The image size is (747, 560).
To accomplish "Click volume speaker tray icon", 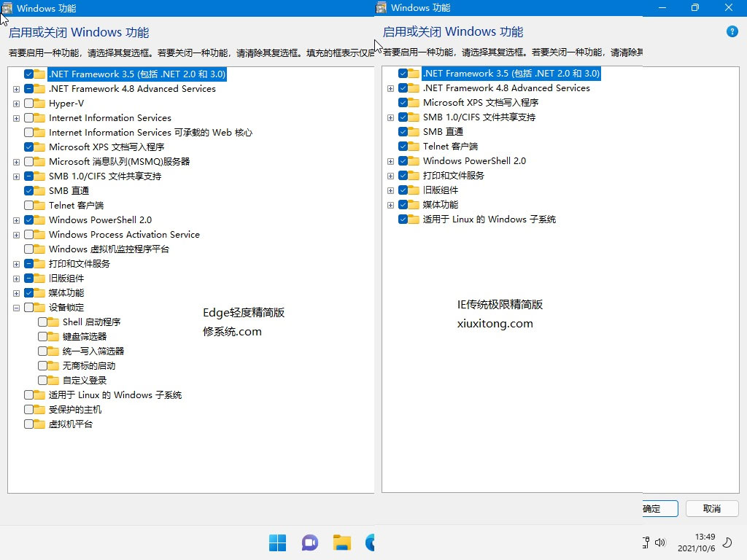I will tap(659, 542).
